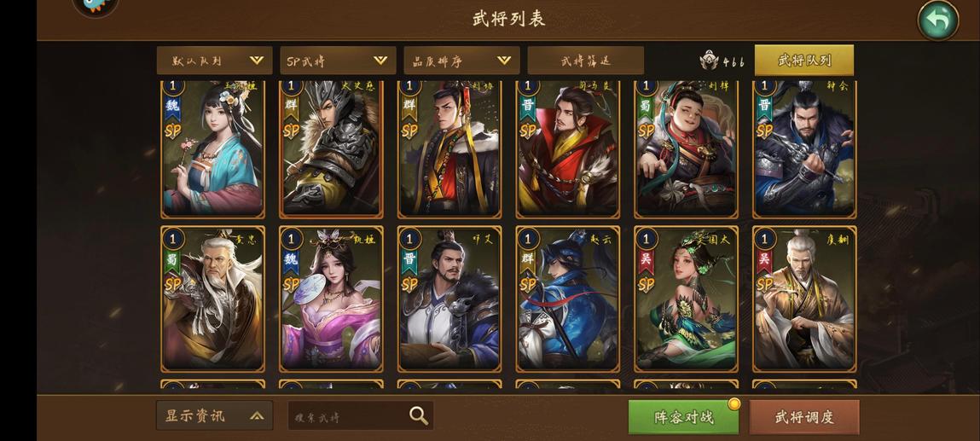Expand the SP武将 filter dropdown
This screenshot has width=980, height=441.
(338, 61)
